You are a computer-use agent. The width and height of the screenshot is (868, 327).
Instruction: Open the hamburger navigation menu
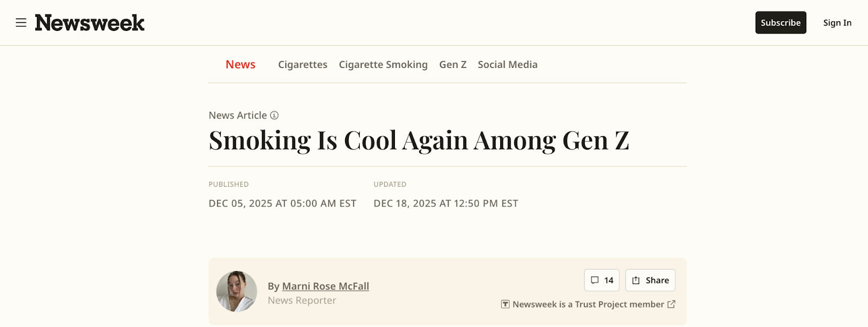[21, 23]
